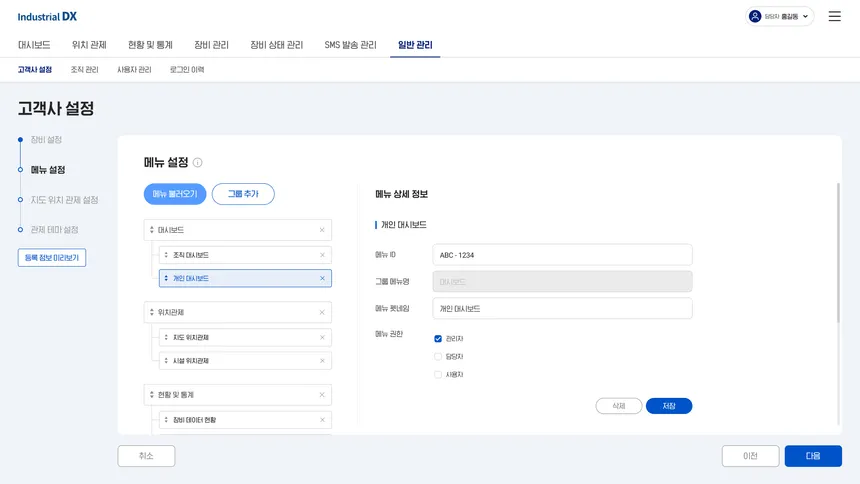Open the 사용자 관리 sub-tab
This screenshot has height=484, width=860.
pyautogui.click(x=134, y=70)
